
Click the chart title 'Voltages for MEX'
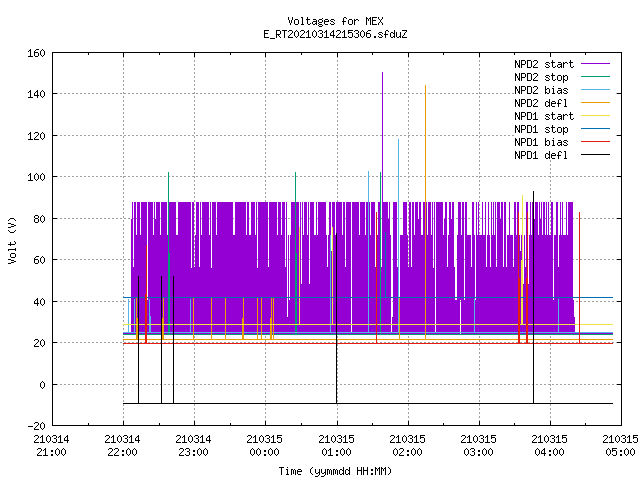(335, 21)
